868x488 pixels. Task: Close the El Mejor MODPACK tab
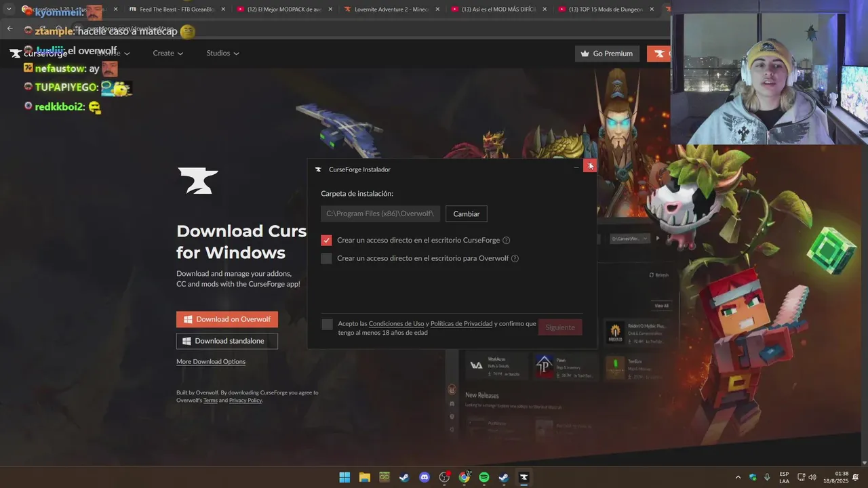(330, 9)
